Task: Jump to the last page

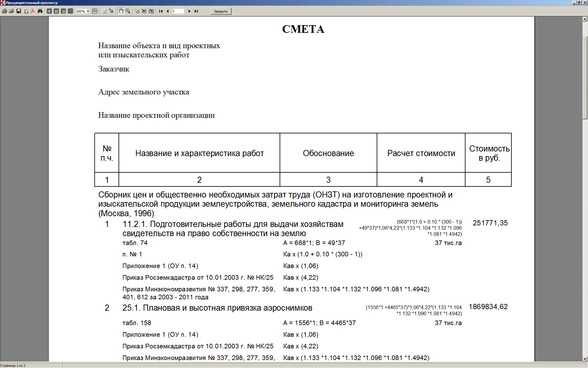Action: (x=196, y=11)
